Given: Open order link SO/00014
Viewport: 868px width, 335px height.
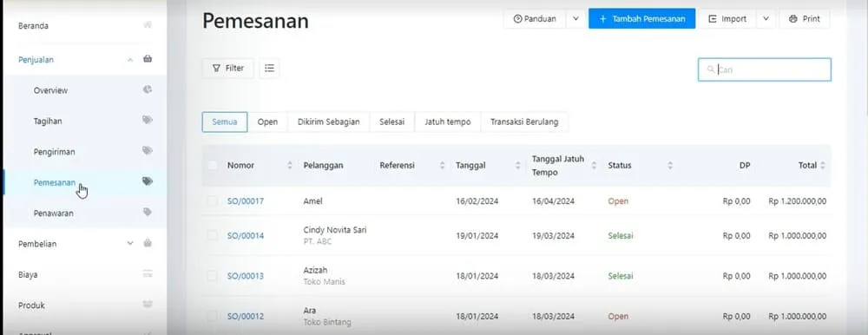Looking at the screenshot, I should pos(246,235).
